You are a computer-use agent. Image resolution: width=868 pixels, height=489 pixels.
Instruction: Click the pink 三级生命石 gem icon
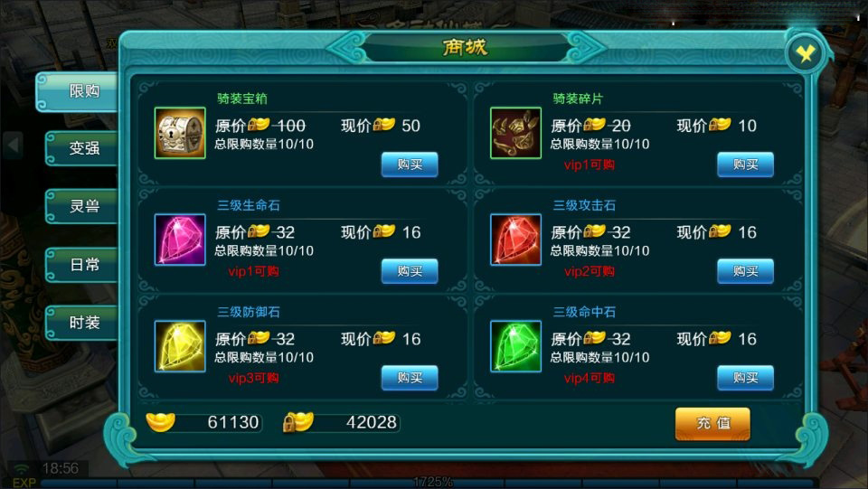pos(180,240)
